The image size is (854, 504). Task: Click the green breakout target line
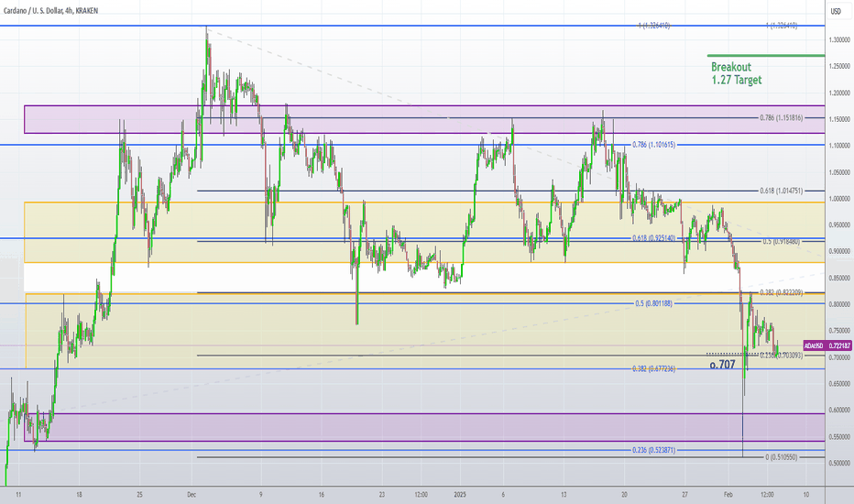tap(766, 55)
